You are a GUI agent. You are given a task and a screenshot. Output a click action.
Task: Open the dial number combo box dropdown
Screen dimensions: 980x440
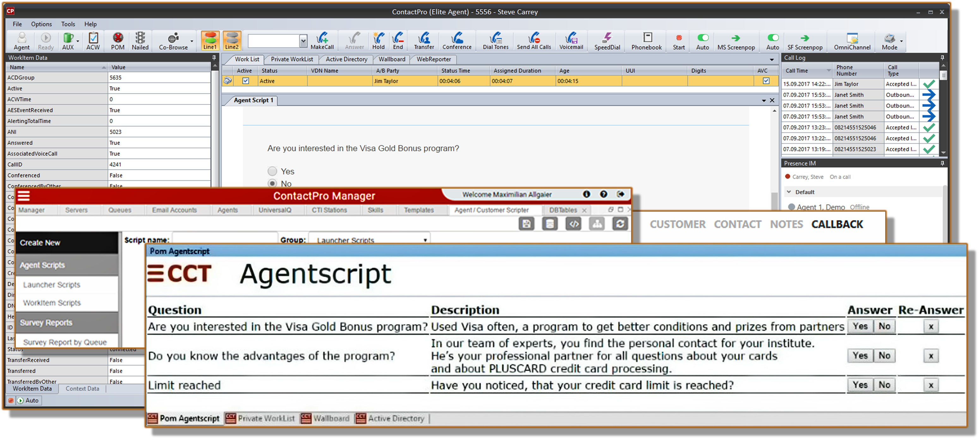303,41
